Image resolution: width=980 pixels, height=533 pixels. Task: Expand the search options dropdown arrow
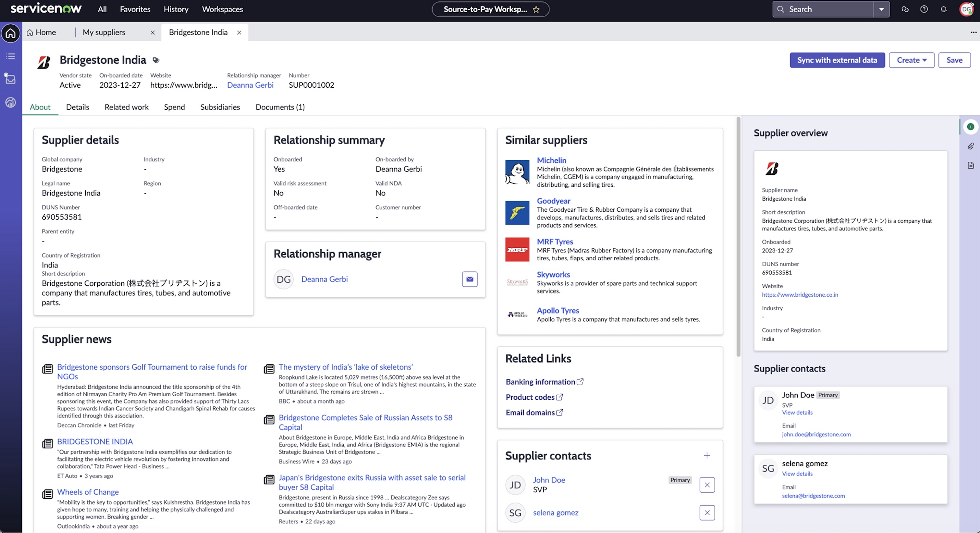[x=881, y=9]
